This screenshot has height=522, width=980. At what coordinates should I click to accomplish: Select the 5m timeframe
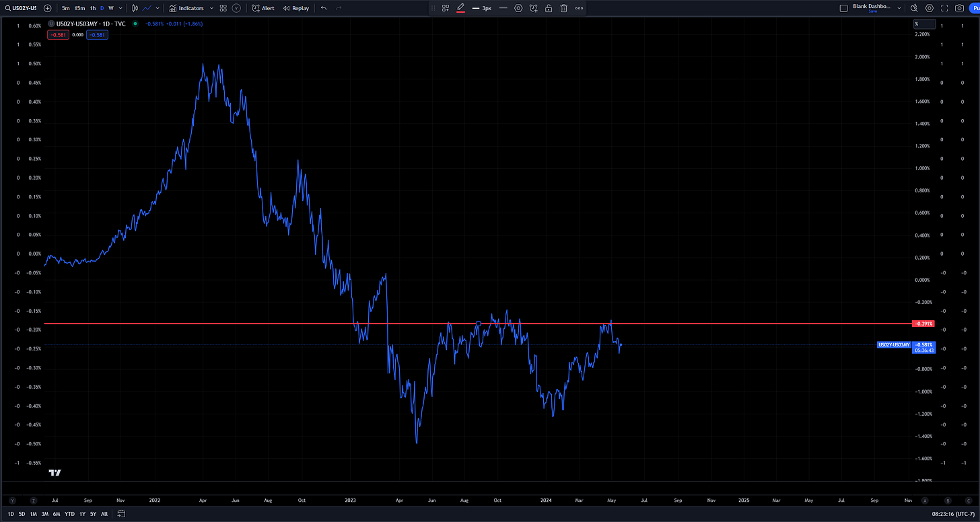point(65,8)
